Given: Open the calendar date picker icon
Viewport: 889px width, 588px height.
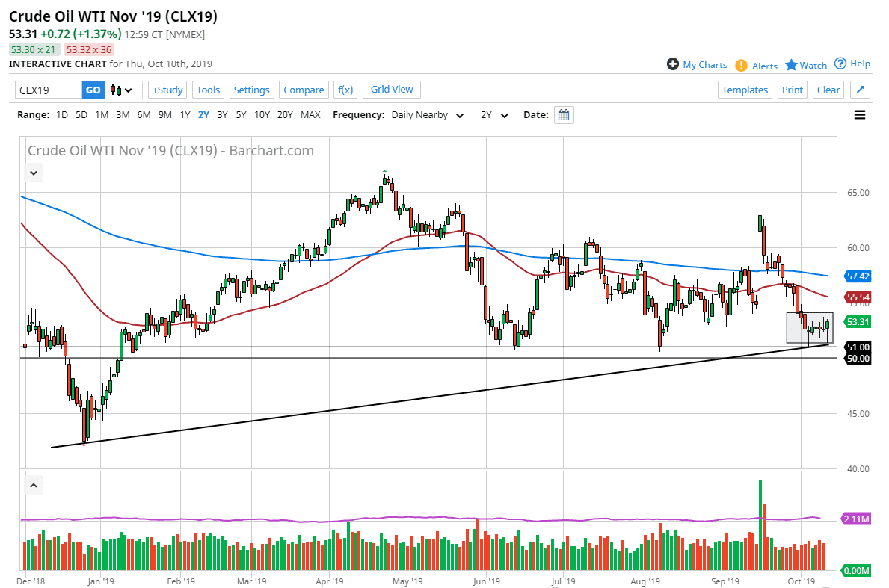Looking at the screenshot, I should click(x=563, y=114).
